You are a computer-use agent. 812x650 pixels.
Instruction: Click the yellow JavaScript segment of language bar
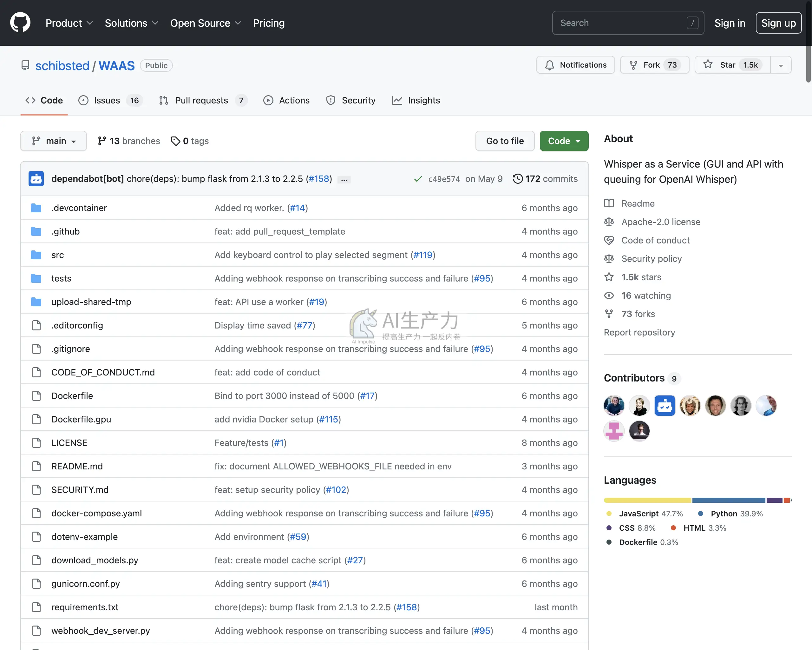click(647, 500)
